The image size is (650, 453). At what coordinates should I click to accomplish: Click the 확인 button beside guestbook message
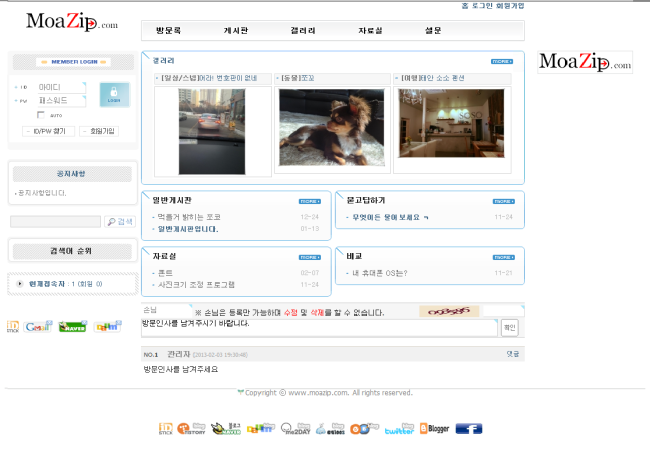tap(509, 327)
